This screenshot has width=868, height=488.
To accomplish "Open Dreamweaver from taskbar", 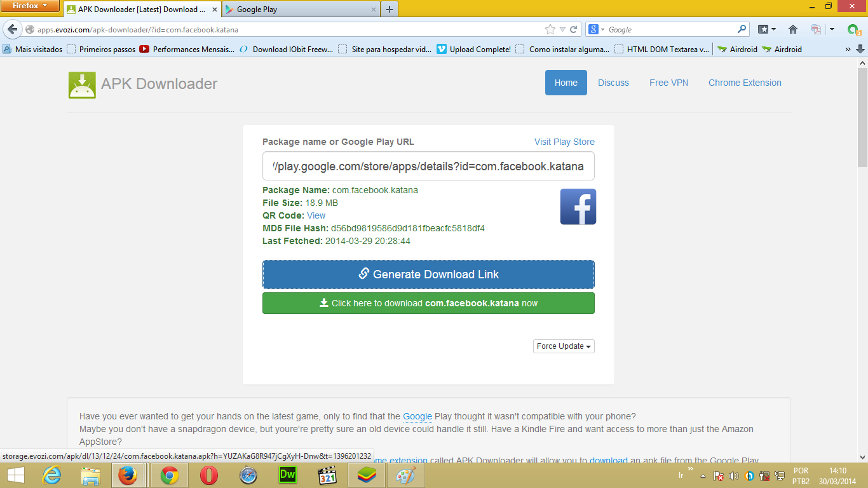I will click(x=288, y=475).
